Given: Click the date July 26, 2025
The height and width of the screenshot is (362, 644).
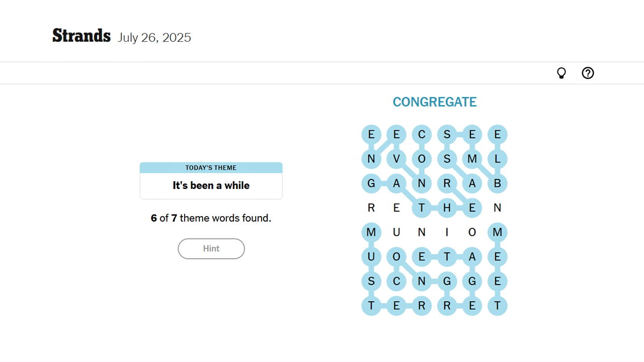Looking at the screenshot, I should click(x=154, y=37).
